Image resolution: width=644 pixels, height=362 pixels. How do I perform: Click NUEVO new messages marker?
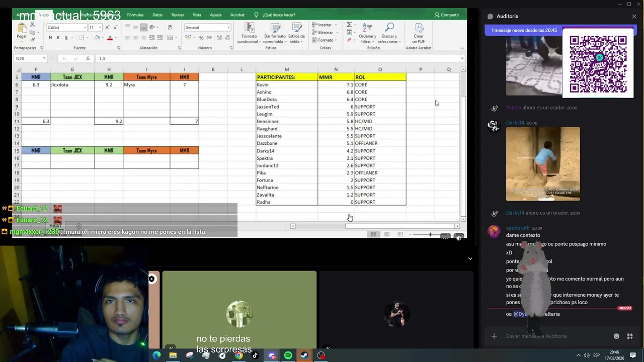(x=625, y=308)
